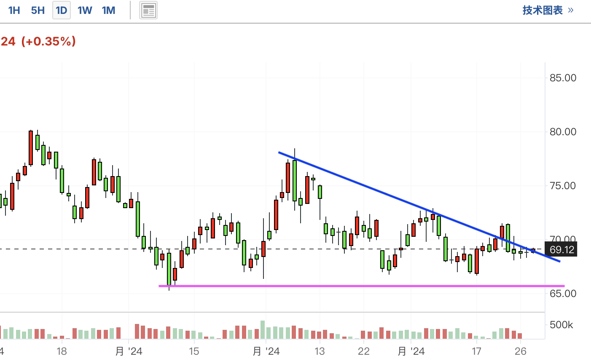The height and width of the screenshot is (364, 591).
Task: Click the 85.00 price axis label
Action: tap(563, 78)
